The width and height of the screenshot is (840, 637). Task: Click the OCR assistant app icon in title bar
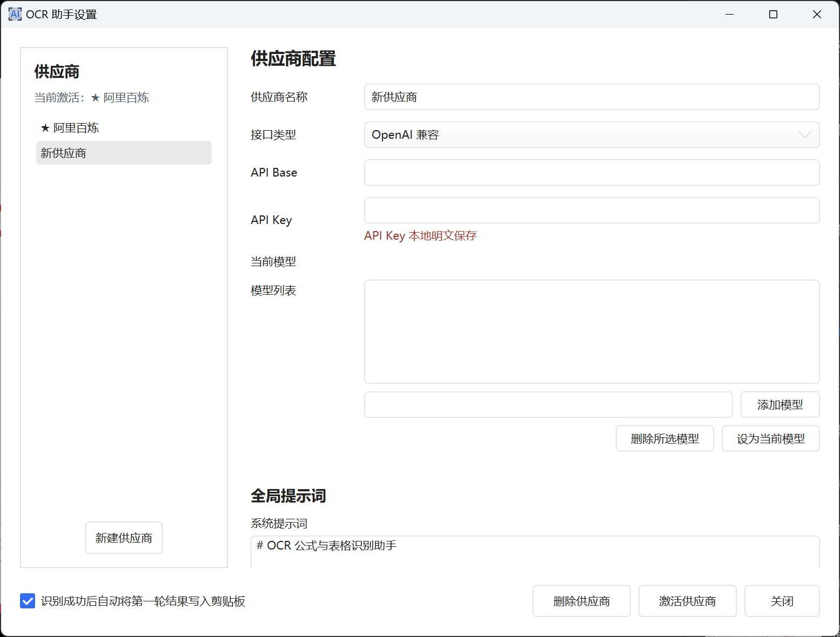[15, 14]
